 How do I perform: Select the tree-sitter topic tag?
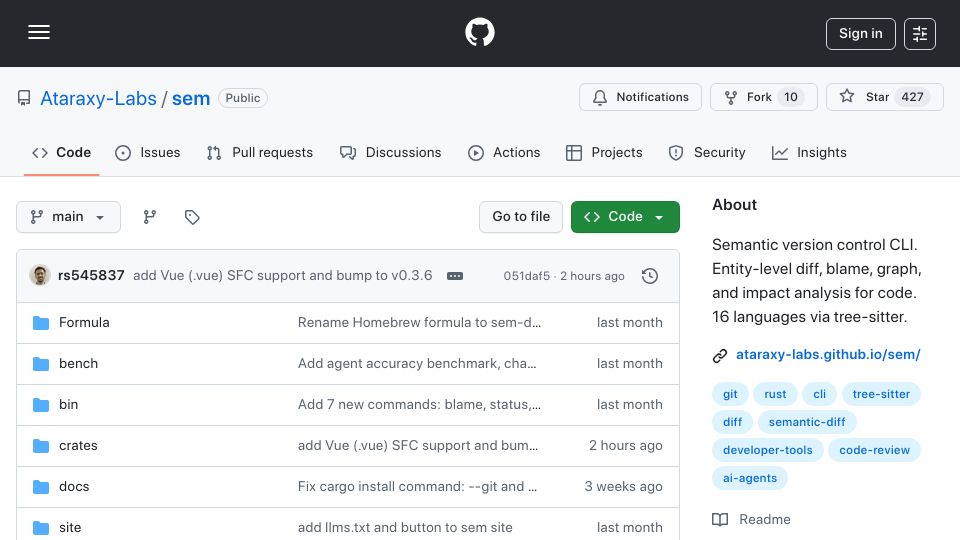click(x=881, y=394)
